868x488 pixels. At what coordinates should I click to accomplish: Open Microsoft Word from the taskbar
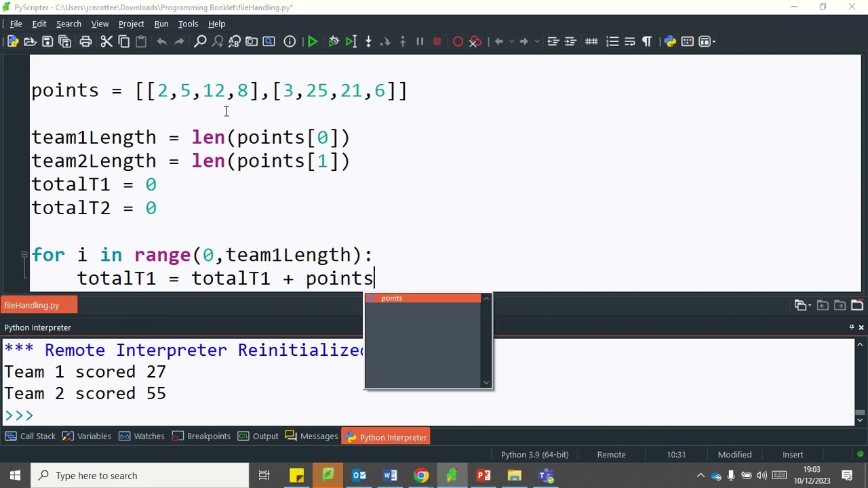pyautogui.click(x=390, y=476)
